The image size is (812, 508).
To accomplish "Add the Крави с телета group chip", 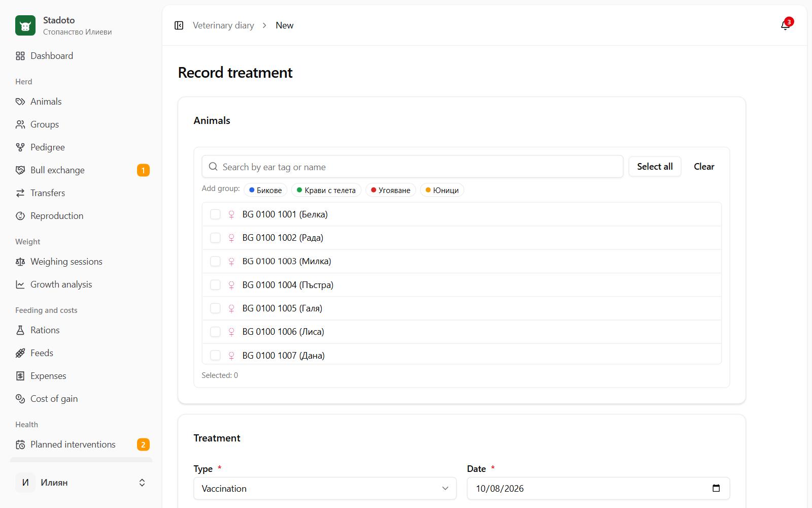I will coord(326,190).
